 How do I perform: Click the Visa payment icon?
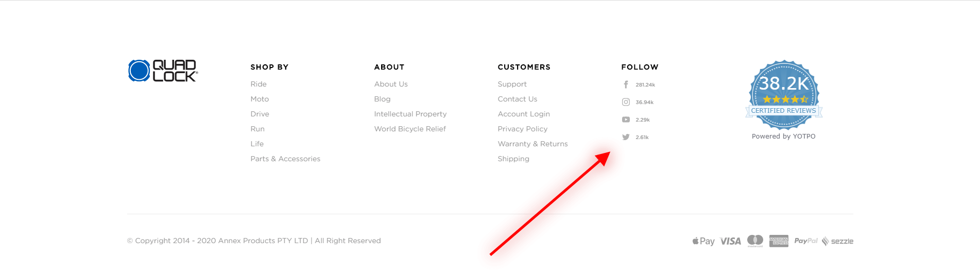click(730, 241)
